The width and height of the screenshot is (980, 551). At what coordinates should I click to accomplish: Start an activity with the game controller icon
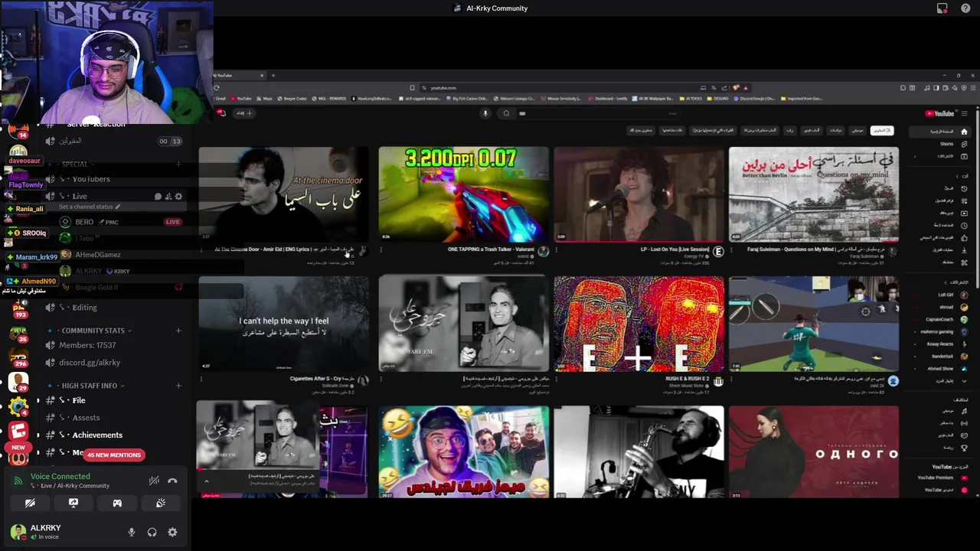pyautogui.click(x=117, y=503)
